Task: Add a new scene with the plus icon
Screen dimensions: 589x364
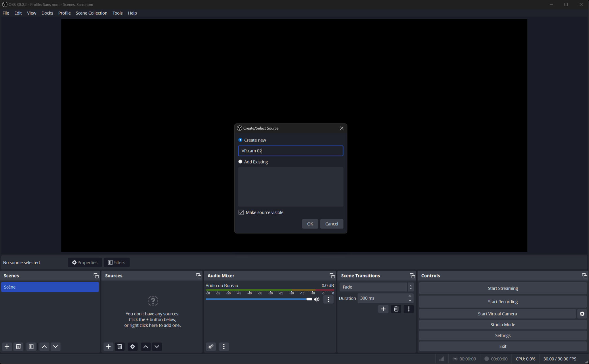Action: 7,346
